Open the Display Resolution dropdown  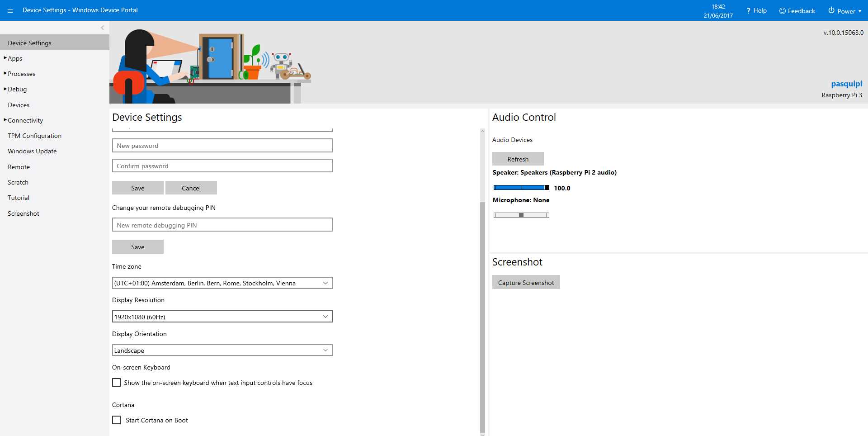(x=222, y=317)
